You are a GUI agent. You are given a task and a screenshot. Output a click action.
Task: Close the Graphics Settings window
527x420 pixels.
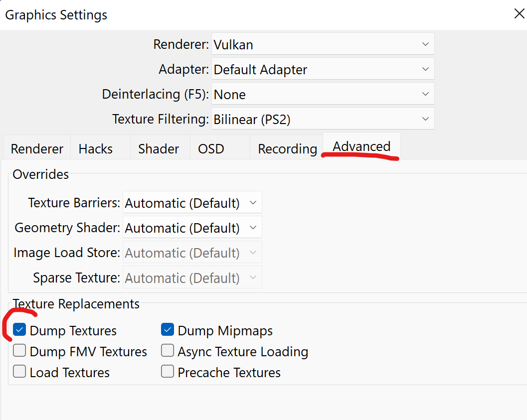pyautogui.click(x=519, y=14)
